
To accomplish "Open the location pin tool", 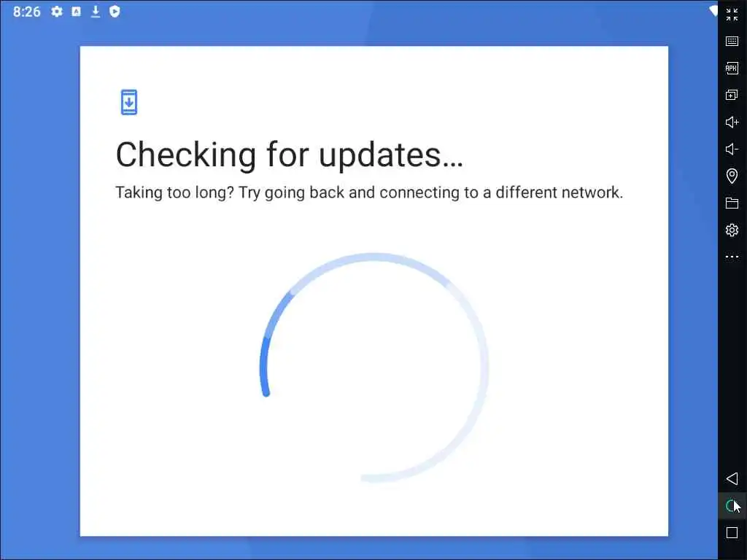I will pos(732,176).
